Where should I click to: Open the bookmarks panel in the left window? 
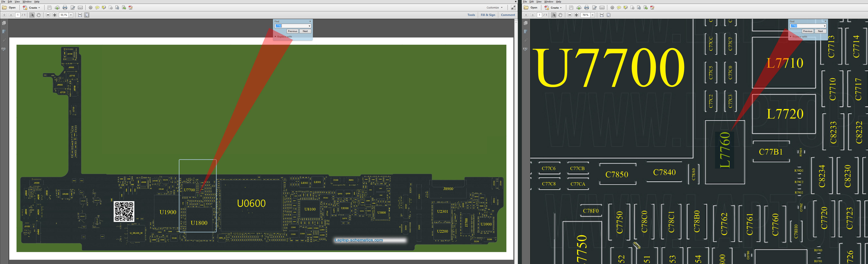click(x=4, y=32)
